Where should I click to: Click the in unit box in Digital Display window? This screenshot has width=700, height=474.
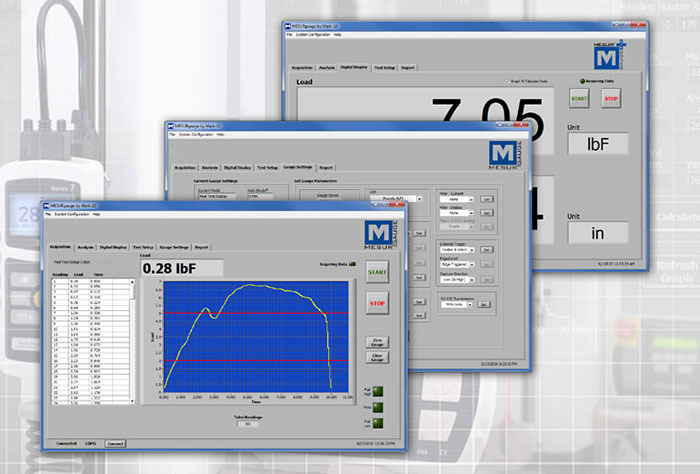point(598,233)
